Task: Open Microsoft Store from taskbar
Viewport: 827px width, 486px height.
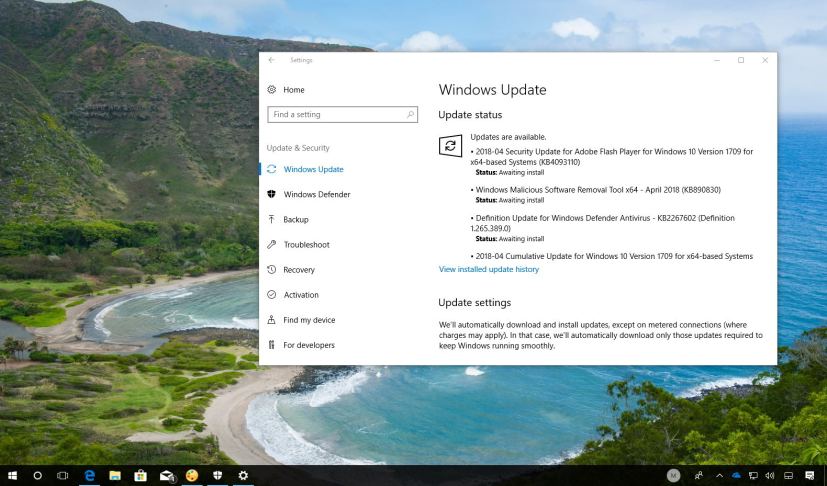Action: (140, 475)
